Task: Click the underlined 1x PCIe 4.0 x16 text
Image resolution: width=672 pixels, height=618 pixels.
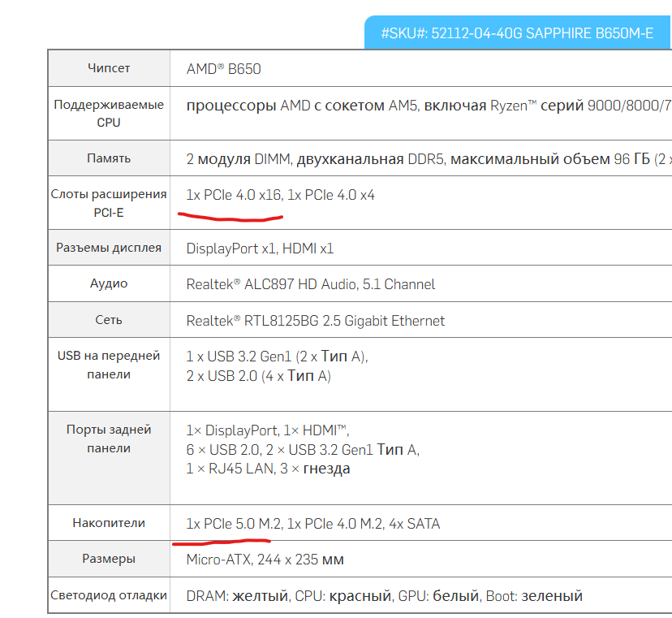Action: tap(234, 196)
